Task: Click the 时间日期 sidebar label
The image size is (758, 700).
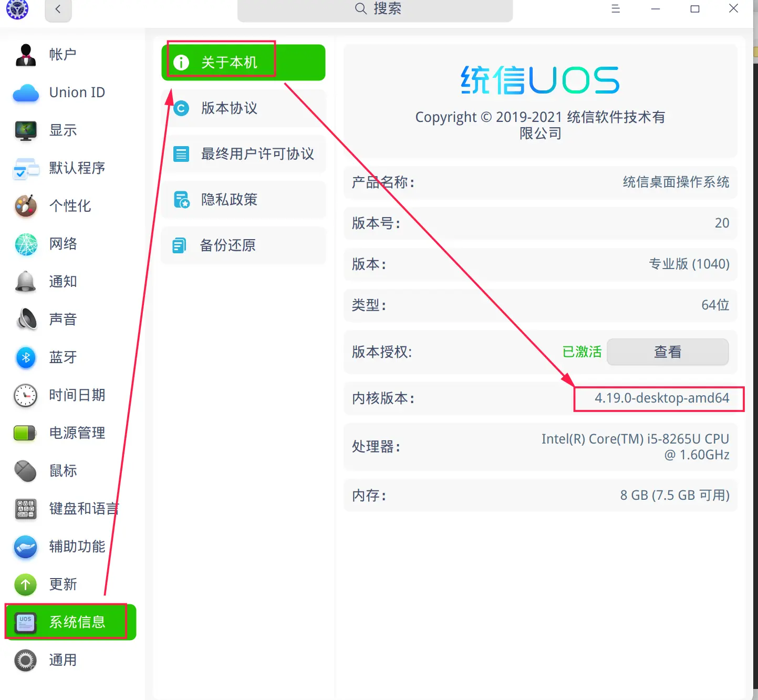Action: point(77,395)
